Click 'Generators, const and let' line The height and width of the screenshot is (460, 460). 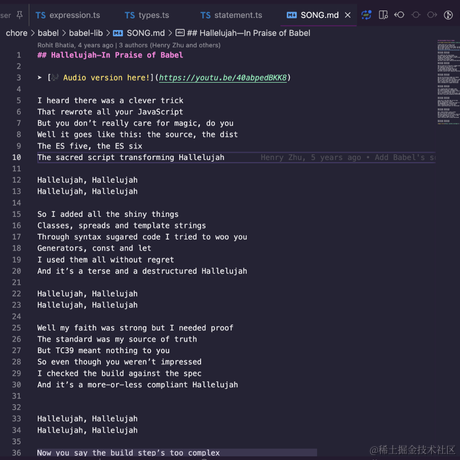click(94, 248)
